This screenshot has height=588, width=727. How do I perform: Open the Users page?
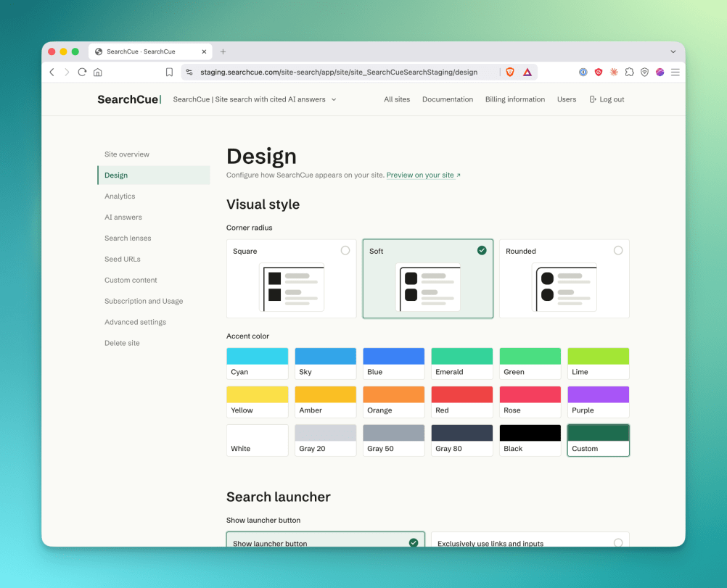(x=567, y=99)
